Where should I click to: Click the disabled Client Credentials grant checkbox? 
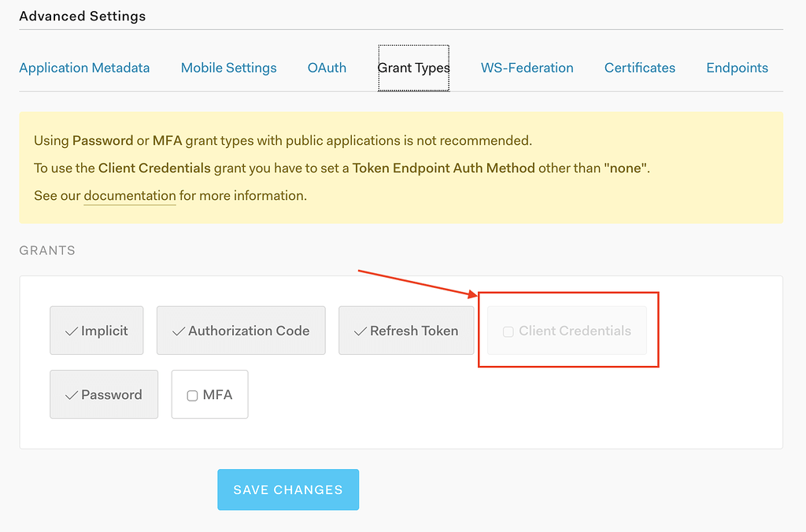[508, 331]
